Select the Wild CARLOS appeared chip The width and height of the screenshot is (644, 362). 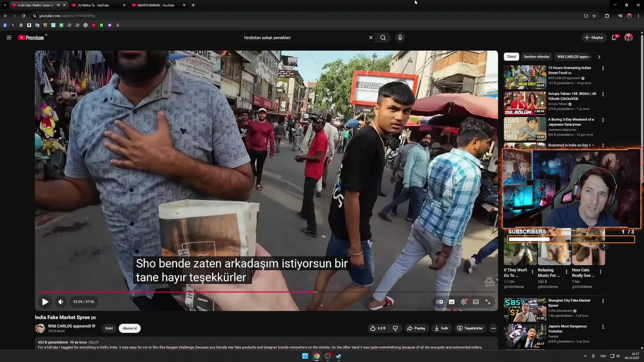[574, 57]
